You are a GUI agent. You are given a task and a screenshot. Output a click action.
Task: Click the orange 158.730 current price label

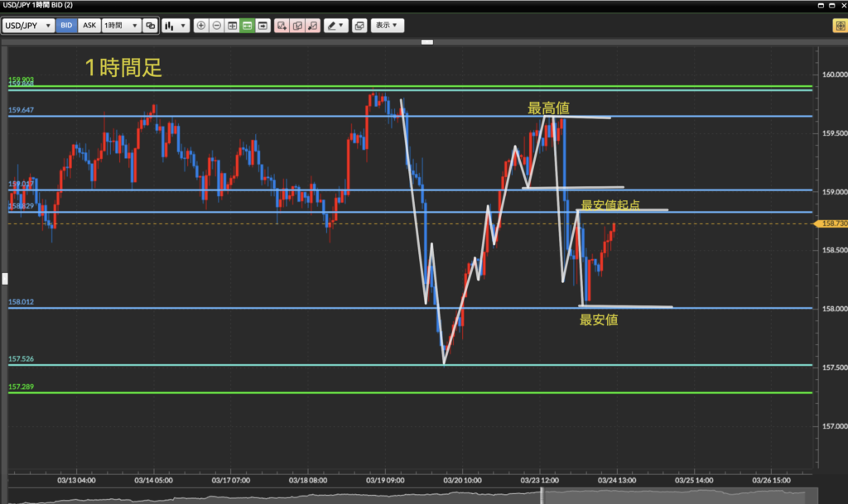tap(831, 224)
